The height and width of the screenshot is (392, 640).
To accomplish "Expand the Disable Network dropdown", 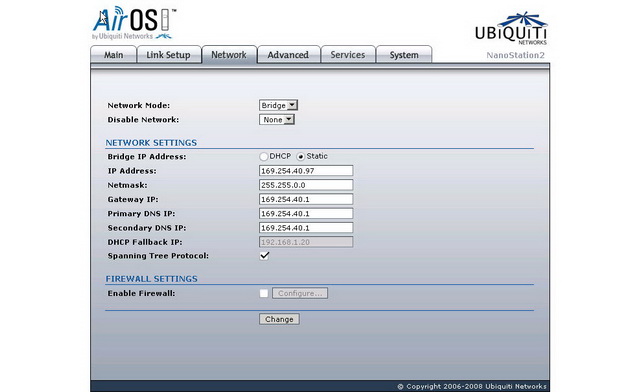I will (277, 120).
